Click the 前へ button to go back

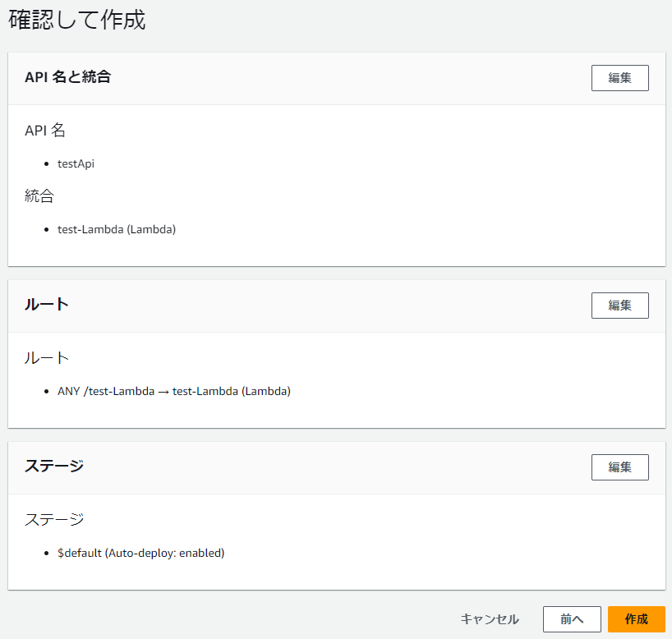tap(572, 619)
